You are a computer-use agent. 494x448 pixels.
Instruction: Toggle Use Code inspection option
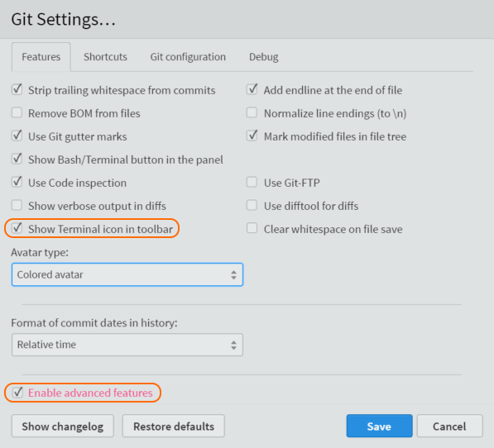(x=17, y=182)
